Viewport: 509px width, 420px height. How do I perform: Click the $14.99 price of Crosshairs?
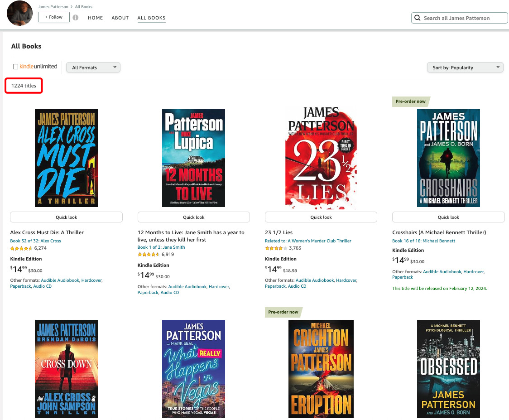tap(401, 260)
